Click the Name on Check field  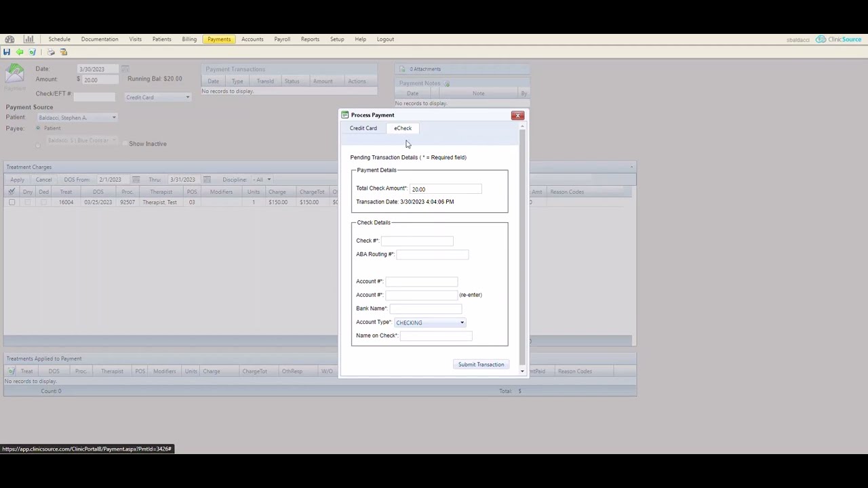pyautogui.click(x=436, y=335)
